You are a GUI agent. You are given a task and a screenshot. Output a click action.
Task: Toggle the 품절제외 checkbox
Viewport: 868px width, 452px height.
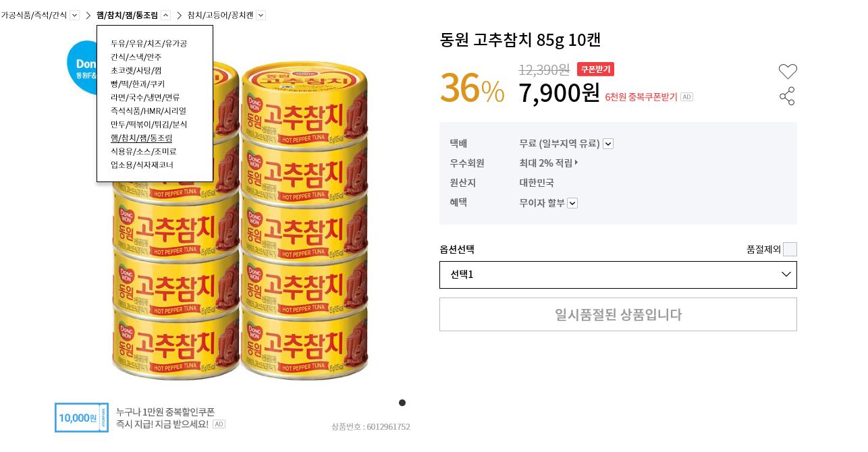coord(790,250)
